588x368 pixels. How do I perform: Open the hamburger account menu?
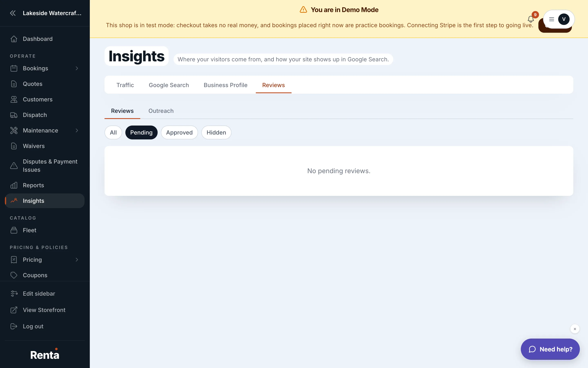click(x=551, y=19)
